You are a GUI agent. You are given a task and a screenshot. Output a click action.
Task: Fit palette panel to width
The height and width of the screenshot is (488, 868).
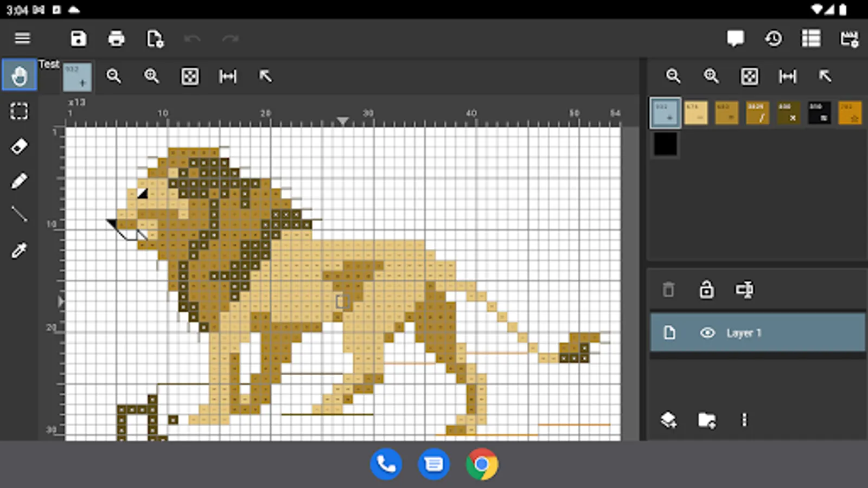click(788, 76)
